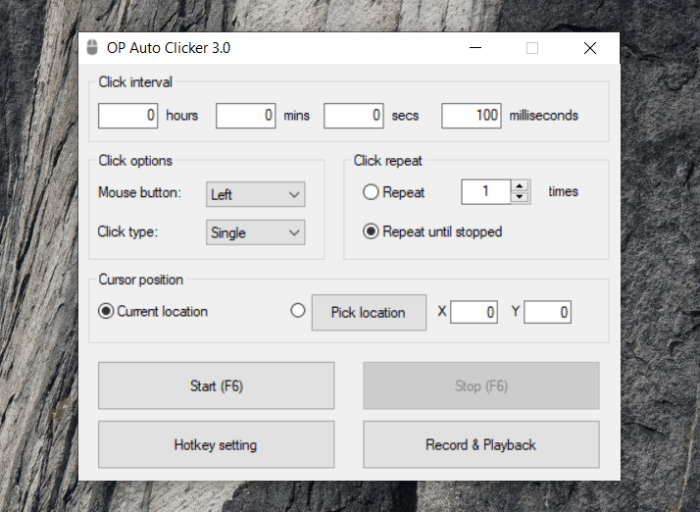Open Hotkey setting
Screen dimensions: 700x512
(216, 445)
